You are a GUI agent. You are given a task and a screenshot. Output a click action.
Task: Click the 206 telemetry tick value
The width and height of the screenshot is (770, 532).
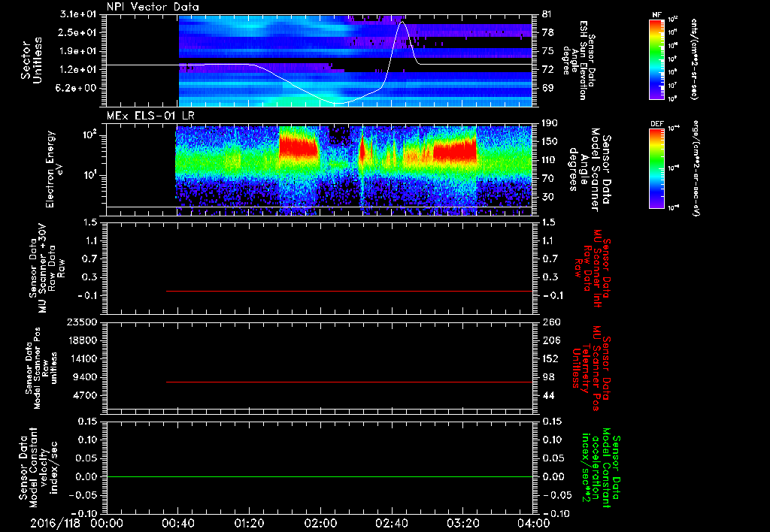click(x=550, y=340)
